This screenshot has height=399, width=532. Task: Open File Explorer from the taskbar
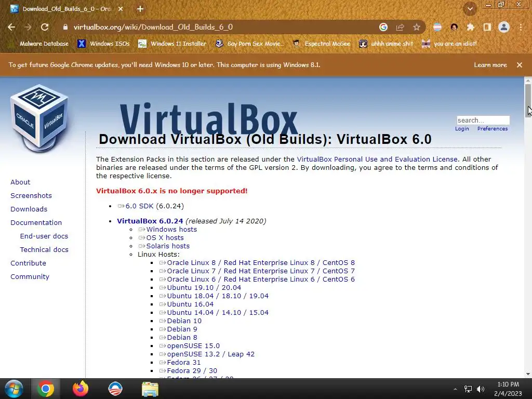(x=150, y=389)
